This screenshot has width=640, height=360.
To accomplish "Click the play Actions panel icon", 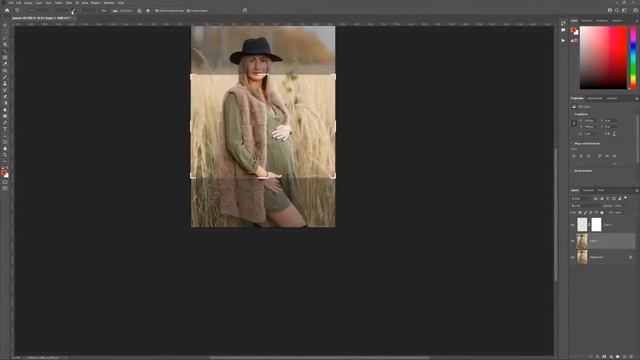I will [x=563, y=40].
